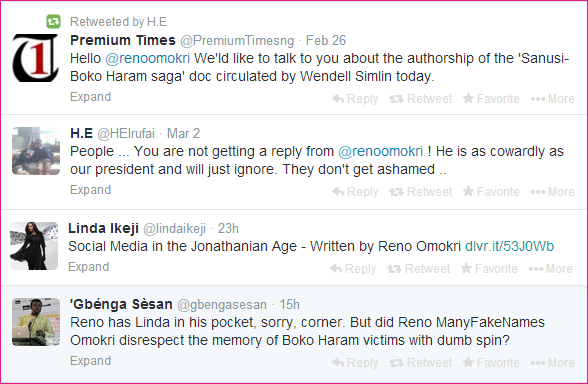Viewport: 588px width, 384px height.
Task: Expand the Linda Ikeji tweet
Action: pos(88,267)
